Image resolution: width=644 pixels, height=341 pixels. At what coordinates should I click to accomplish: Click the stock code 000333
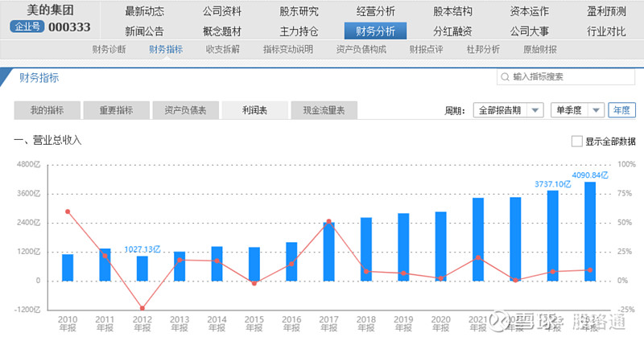coord(69,27)
